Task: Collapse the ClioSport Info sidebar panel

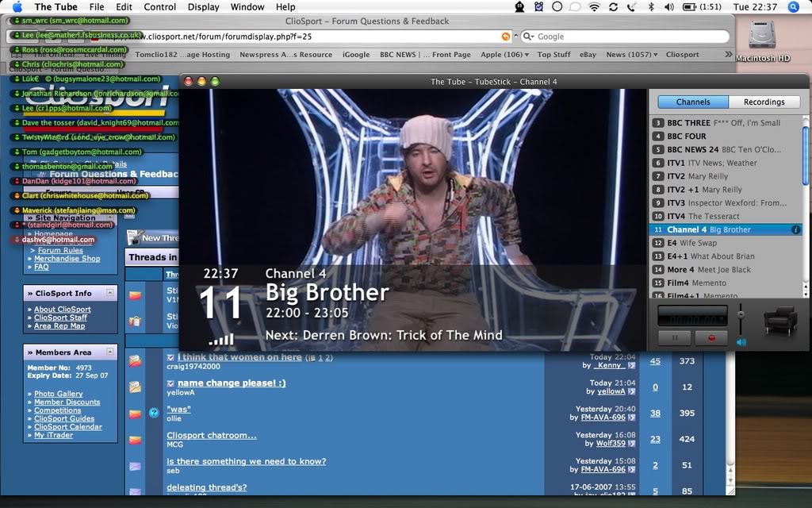Action: pos(110,293)
